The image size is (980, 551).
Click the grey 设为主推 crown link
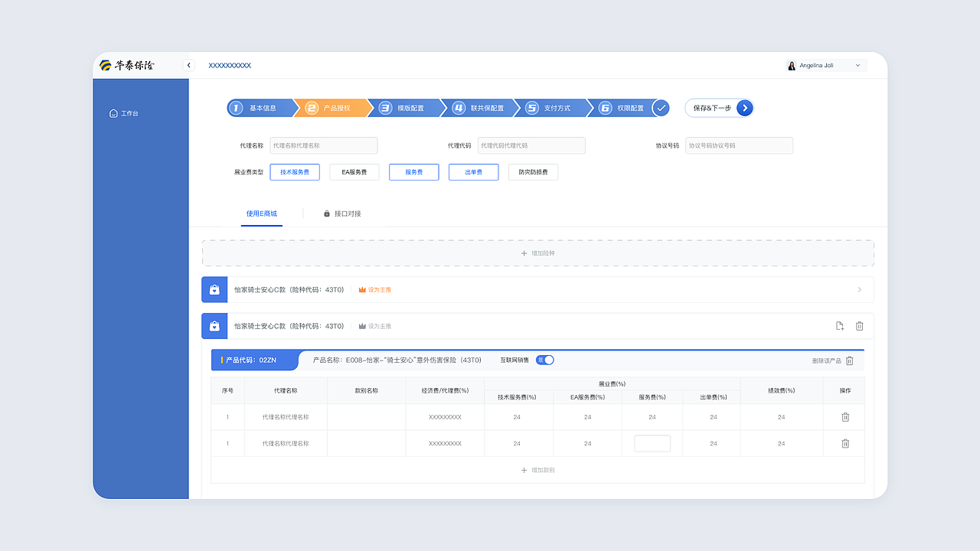pyautogui.click(x=375, y=326)
